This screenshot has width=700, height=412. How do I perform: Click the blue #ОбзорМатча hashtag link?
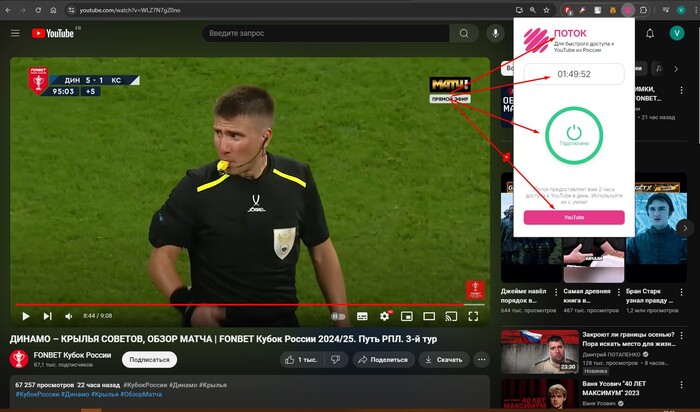click(x=141, y=394)
